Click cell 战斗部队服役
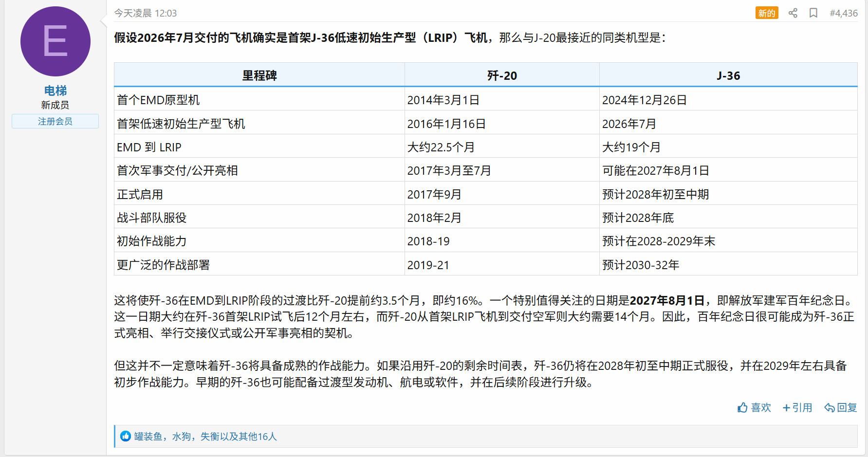Image resolution: width=868 pixels, height=457 pixels. 259,218
